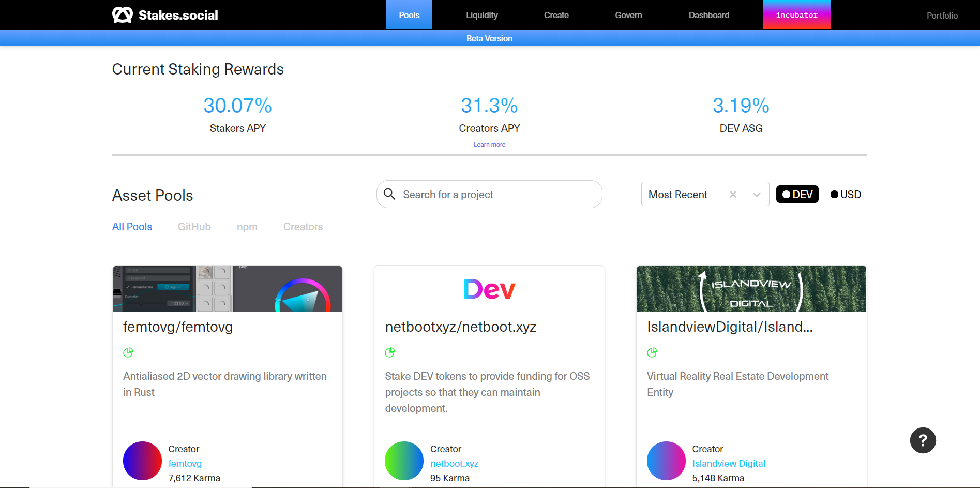The height and width of the screenshot is (488, 980).
Task: Expand the Most Recent sort dropdown arrow
Action: coord(757,195)
